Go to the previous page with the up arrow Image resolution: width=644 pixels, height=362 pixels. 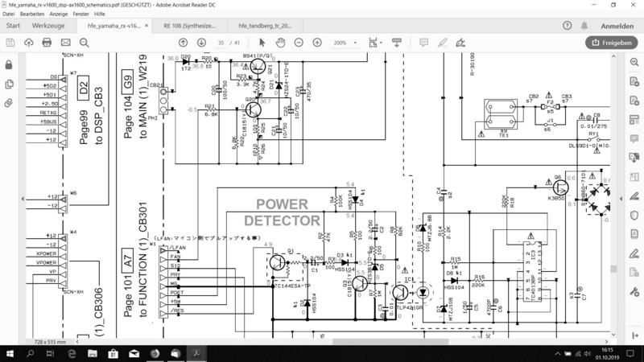click(184, 43)
